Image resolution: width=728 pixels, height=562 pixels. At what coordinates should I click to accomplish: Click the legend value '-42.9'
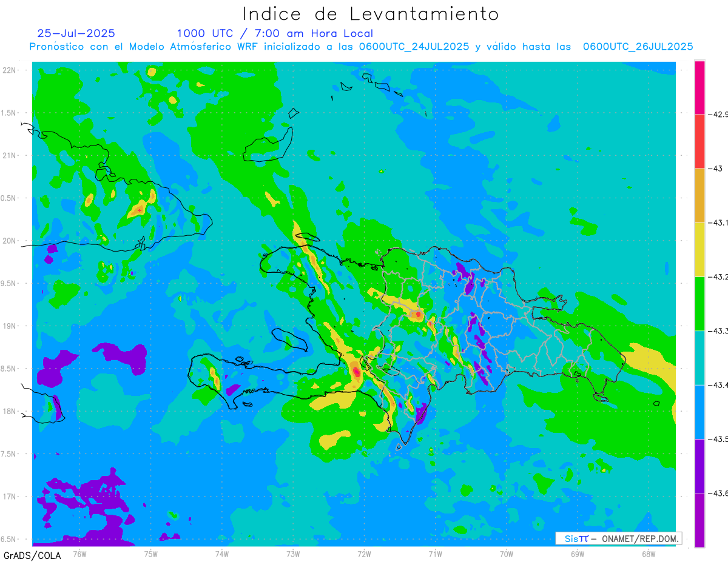coord(718,114)
